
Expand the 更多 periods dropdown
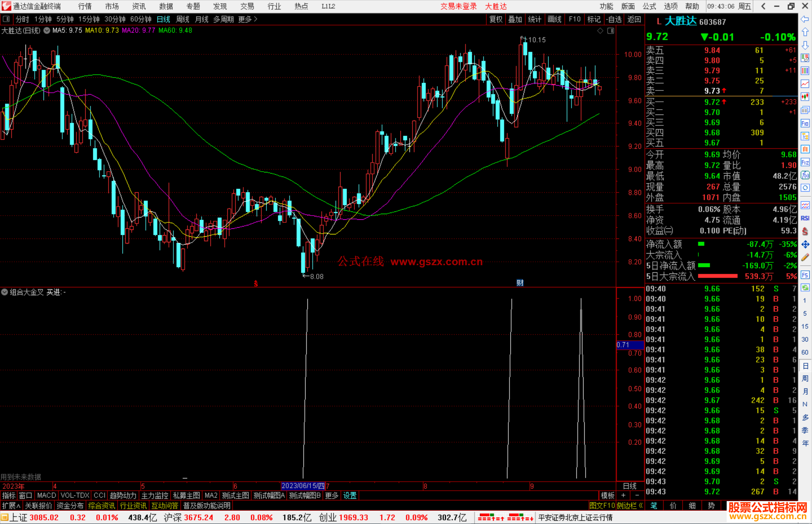click(x=247, y=19)
